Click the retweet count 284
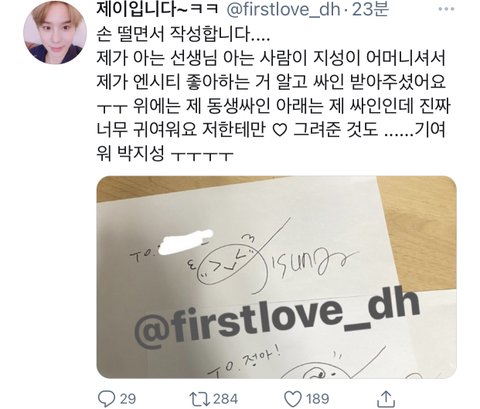This screenshot has width=480, height=409. (225, 399)
